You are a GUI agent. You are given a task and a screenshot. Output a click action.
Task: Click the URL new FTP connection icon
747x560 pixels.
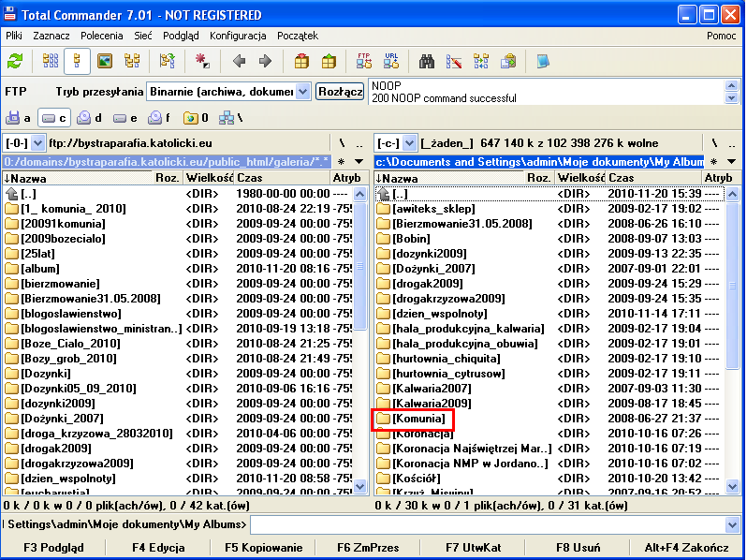[390, 61]
